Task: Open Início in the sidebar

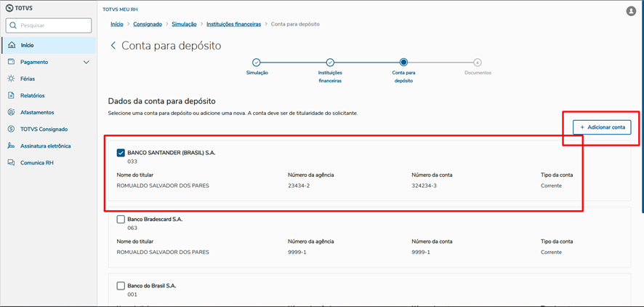Action: (49, 45)
